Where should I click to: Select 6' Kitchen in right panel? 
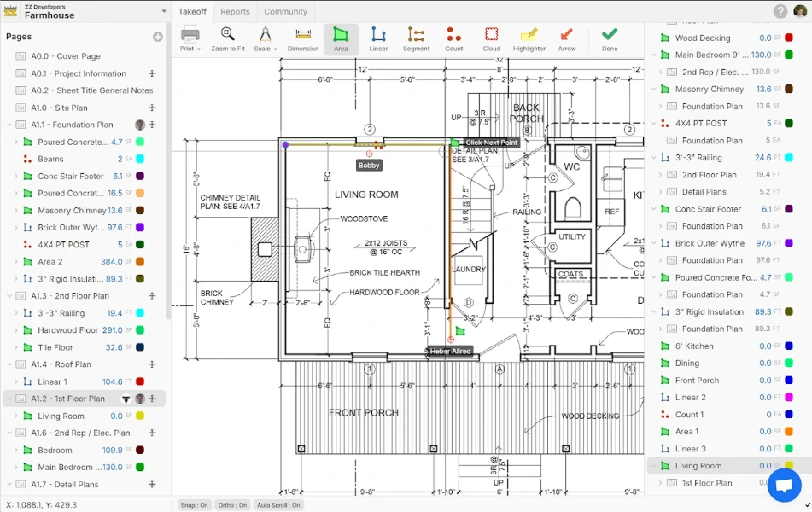694,346
